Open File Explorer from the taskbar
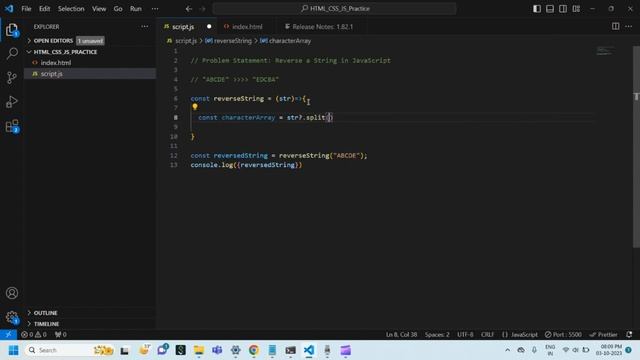The width and height of the screenshot is (640, 360). pos(199,350)
